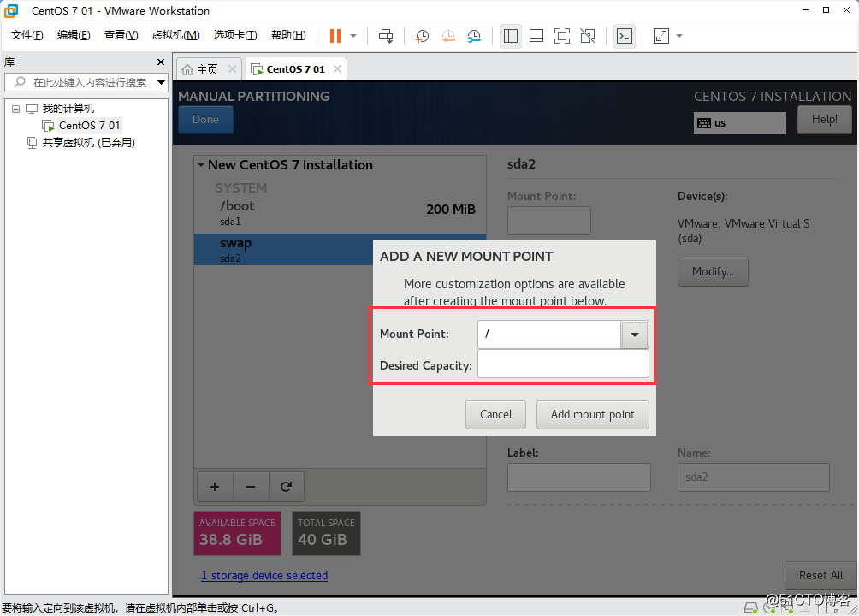
Task: Click the Available Space 38.8 GiB box
Action: click(x=237, y=533)
